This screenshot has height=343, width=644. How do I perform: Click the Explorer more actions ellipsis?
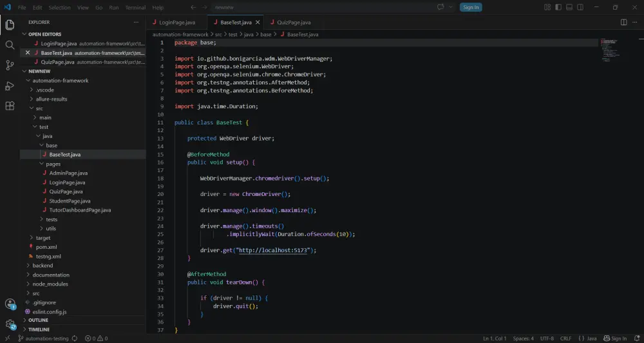point(136,22)
